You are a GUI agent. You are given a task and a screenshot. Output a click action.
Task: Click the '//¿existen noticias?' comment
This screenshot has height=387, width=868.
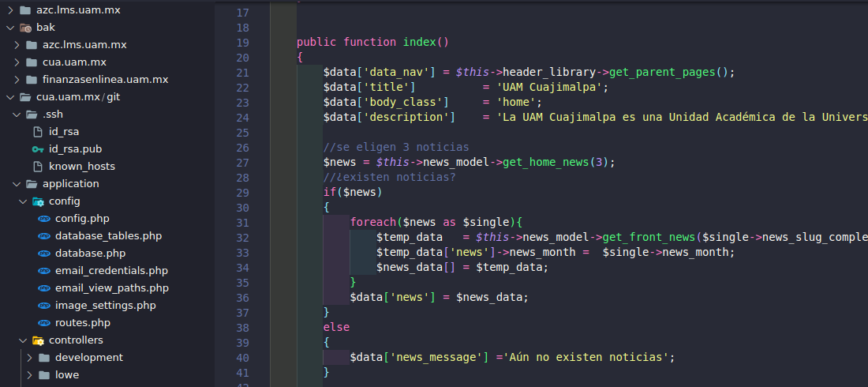click(390, 178)
